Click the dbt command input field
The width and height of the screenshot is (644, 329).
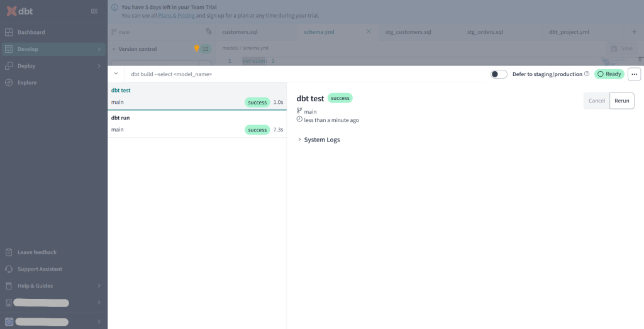(304, 74)
